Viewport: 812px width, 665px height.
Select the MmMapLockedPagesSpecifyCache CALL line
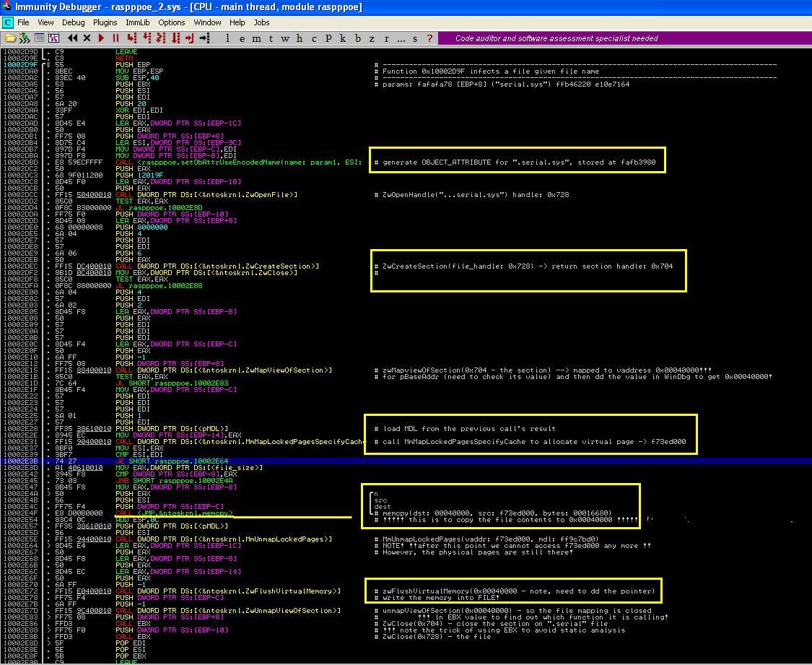point(240,442)
